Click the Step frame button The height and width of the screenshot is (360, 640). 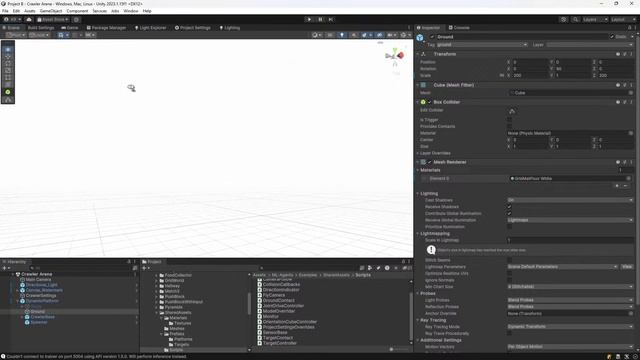pyautogui.click(x=331, y=19)
